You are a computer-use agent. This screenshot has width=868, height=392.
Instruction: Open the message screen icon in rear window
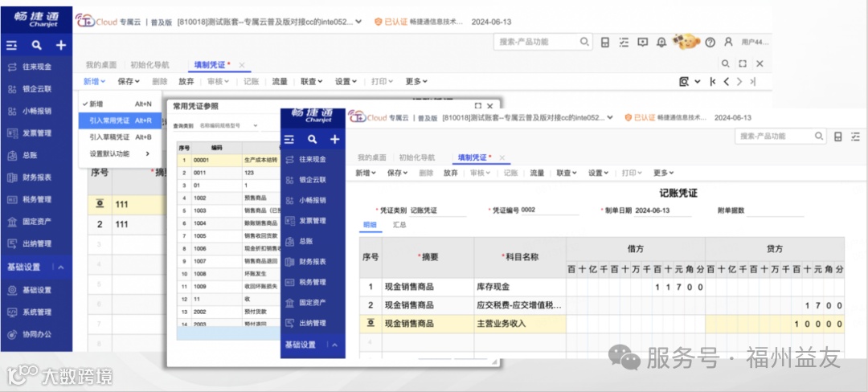point(642,42)
